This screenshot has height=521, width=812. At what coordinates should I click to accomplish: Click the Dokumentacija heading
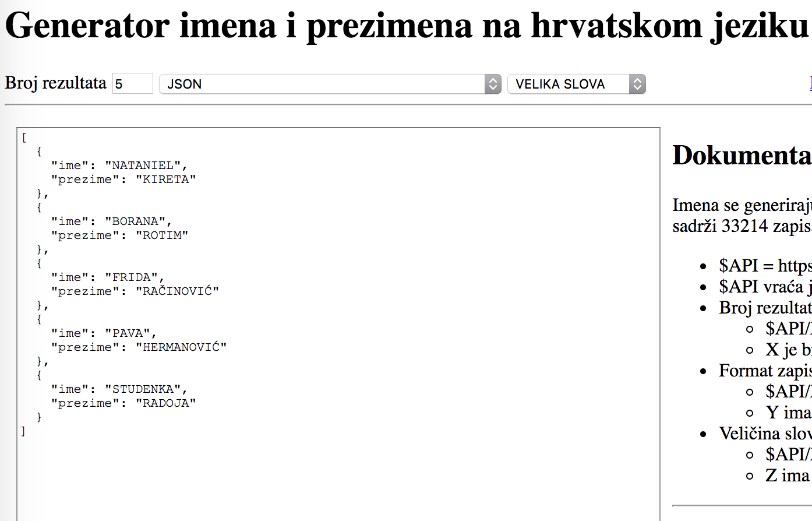[x=741, y=156]
